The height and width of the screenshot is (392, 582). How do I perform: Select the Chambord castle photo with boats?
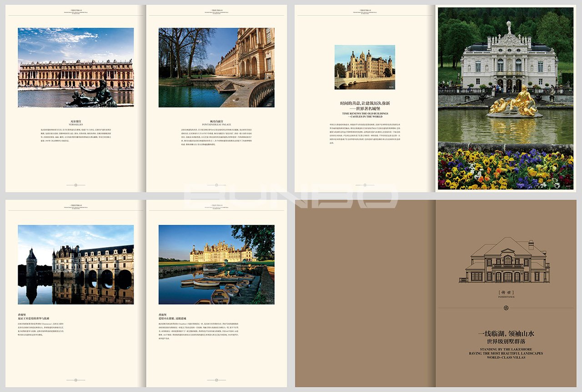pos(216,264)
